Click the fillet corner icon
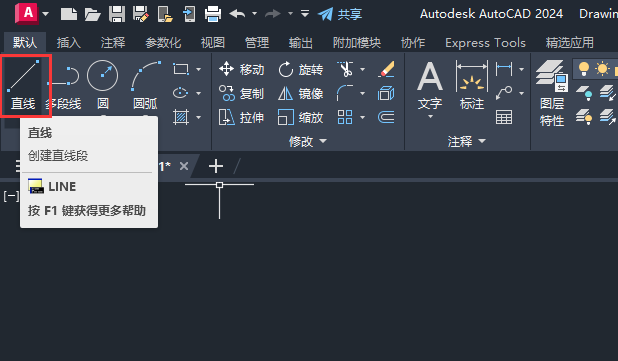 click(x=345, y=93)
